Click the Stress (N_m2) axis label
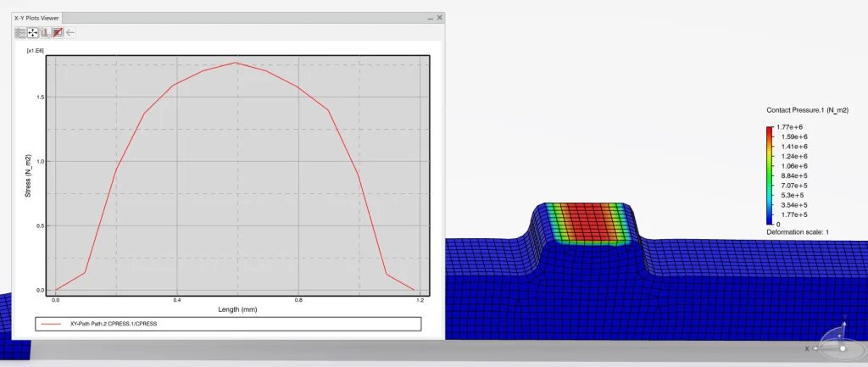Image resolution: width=868 pixels, height=367 pixels. 28,176
